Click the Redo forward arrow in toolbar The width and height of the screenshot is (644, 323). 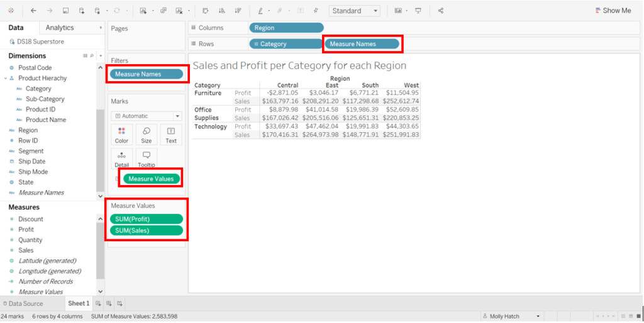point(50,11)
